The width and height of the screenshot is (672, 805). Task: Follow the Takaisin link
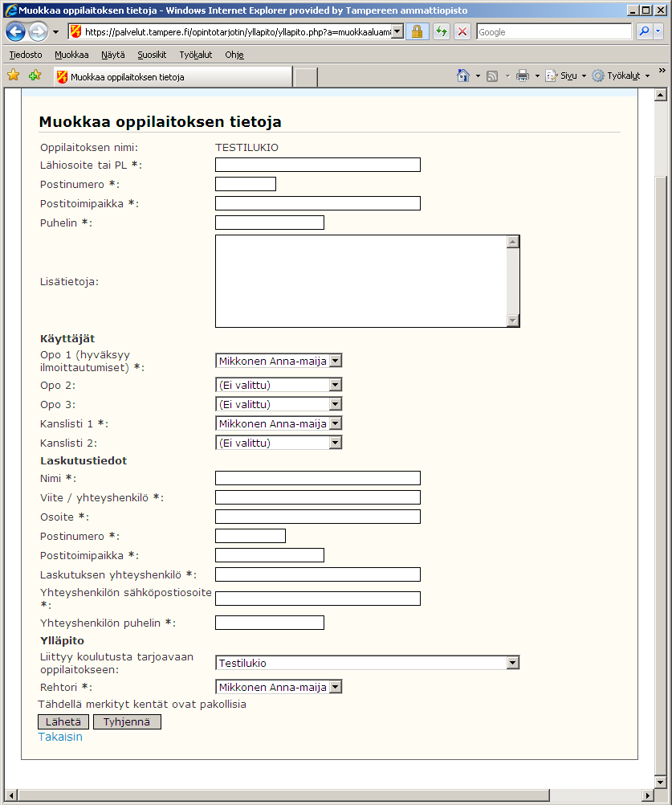tap(60, 737)
